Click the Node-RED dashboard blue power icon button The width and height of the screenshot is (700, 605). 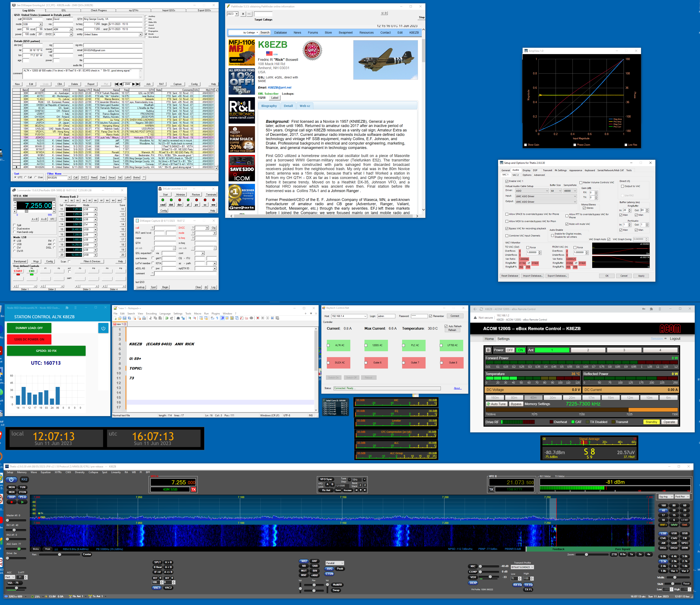tap(103, 328)
